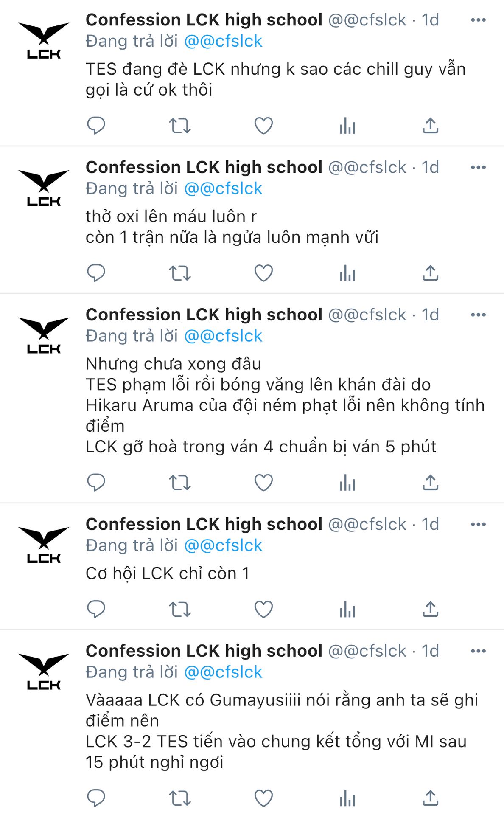Like the 'thở oxi lên máu' tweet
Viewport: 504px width, 815px height.
[x=263, y=273]
